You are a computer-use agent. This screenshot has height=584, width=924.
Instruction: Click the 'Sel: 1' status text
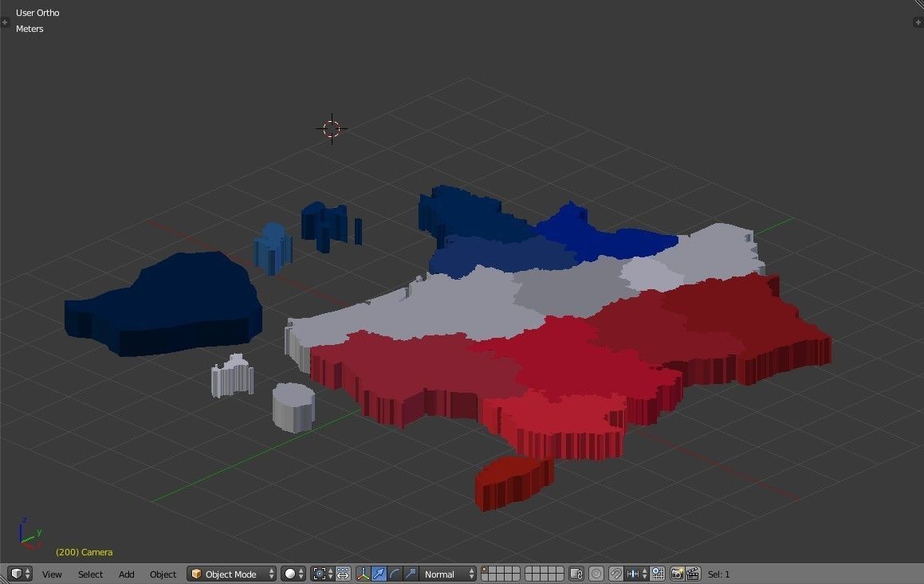(x=718, y=574)
